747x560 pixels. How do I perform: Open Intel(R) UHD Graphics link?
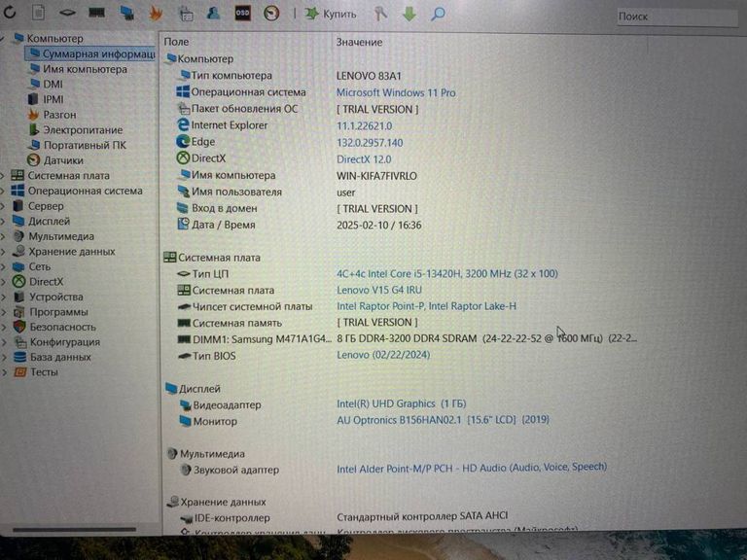pyautogui.click(x=401, y=404)
